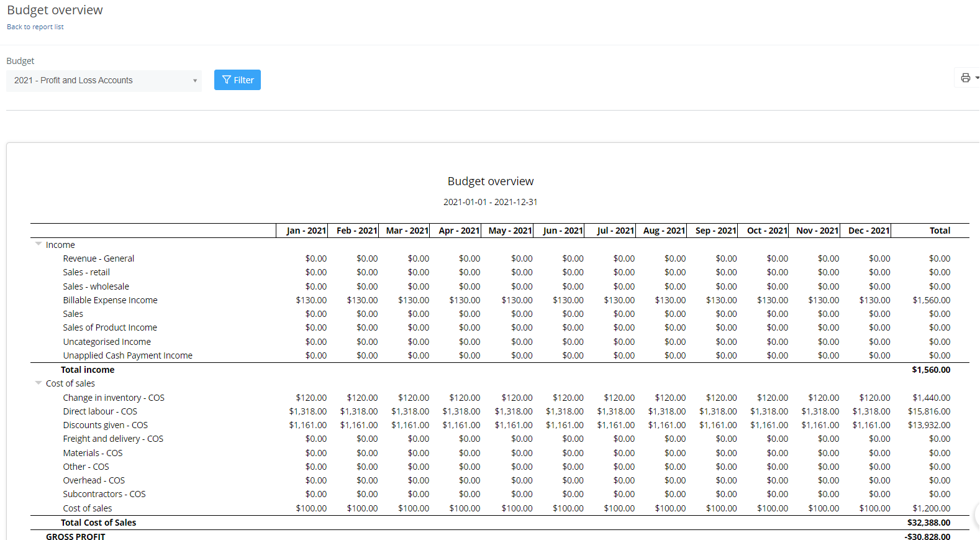Image resolution: width=980 pixels, height=540 pixels.
Task: Click Billable Expense Income Jun - 2021 value
Action: click(568, 300)
